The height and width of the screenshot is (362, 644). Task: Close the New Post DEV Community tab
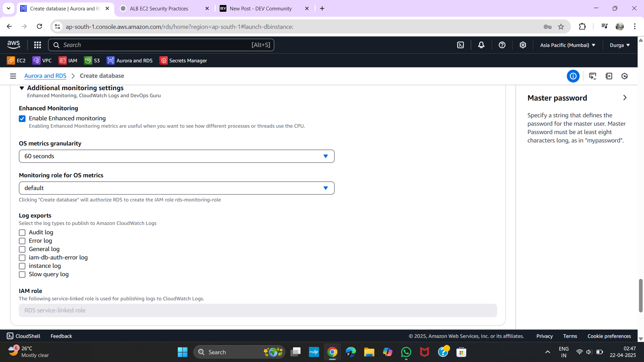[307, 8]
